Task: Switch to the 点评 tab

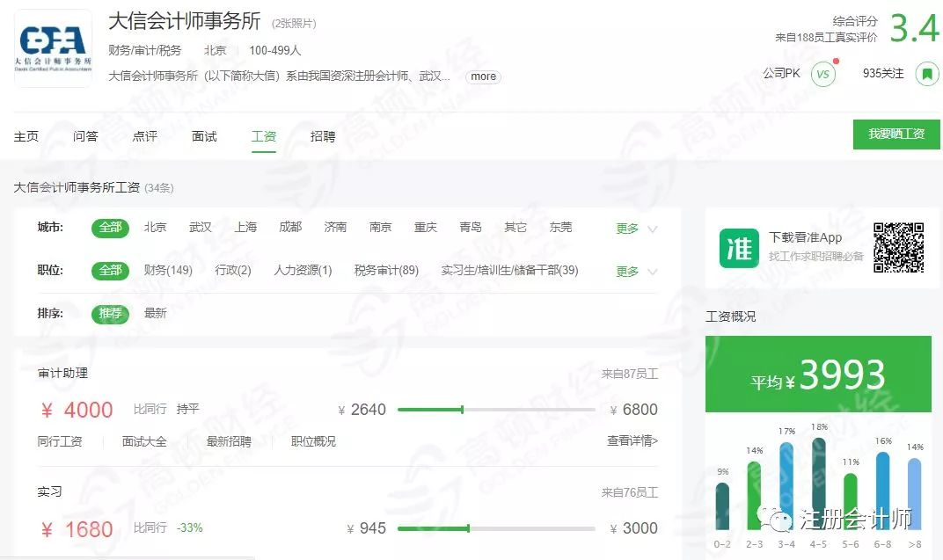Action: (145, 136)
